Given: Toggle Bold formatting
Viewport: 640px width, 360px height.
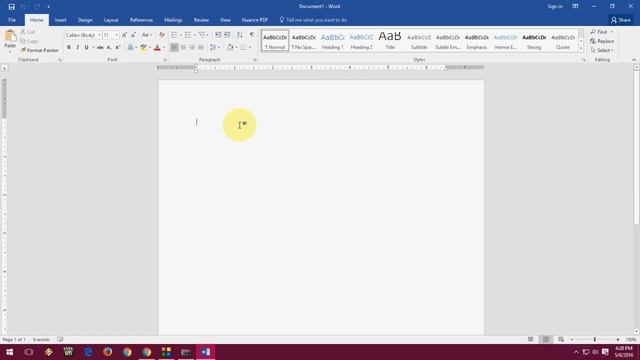Looking at the screenshot, I should (69, 48).
